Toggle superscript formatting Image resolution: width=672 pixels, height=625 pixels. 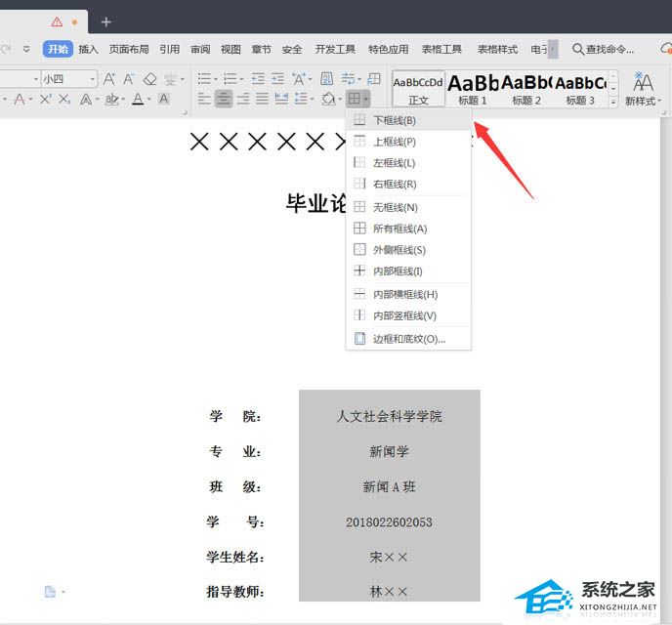click(x=46, y=100)
